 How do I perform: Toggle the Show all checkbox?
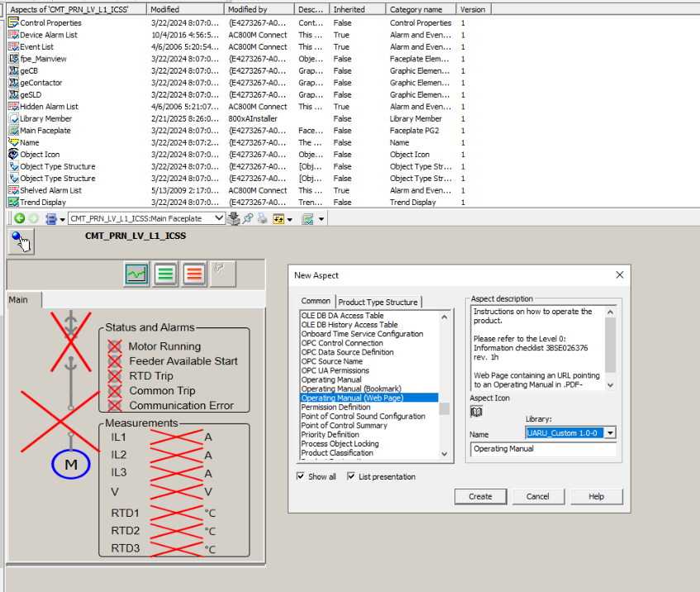[301, 476]
